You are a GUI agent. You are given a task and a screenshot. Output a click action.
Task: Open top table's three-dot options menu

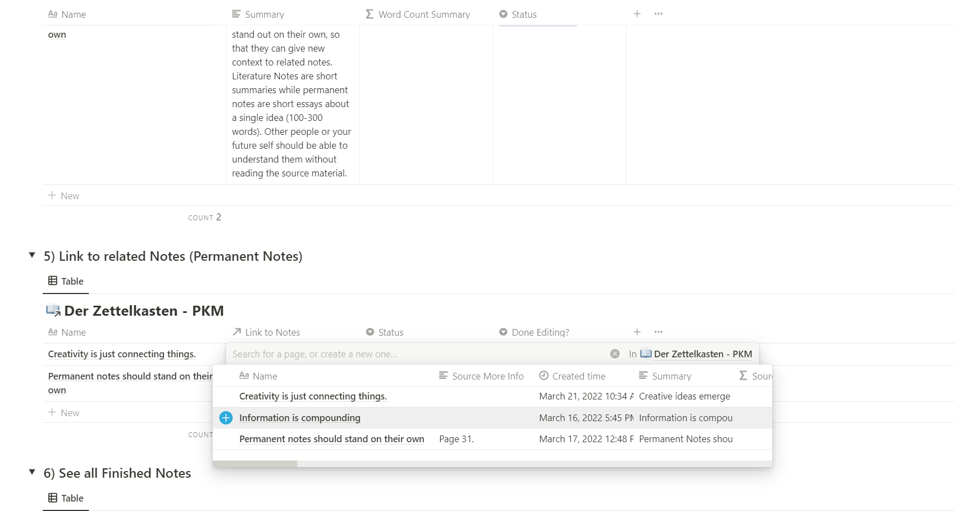[x=659, y=14]
